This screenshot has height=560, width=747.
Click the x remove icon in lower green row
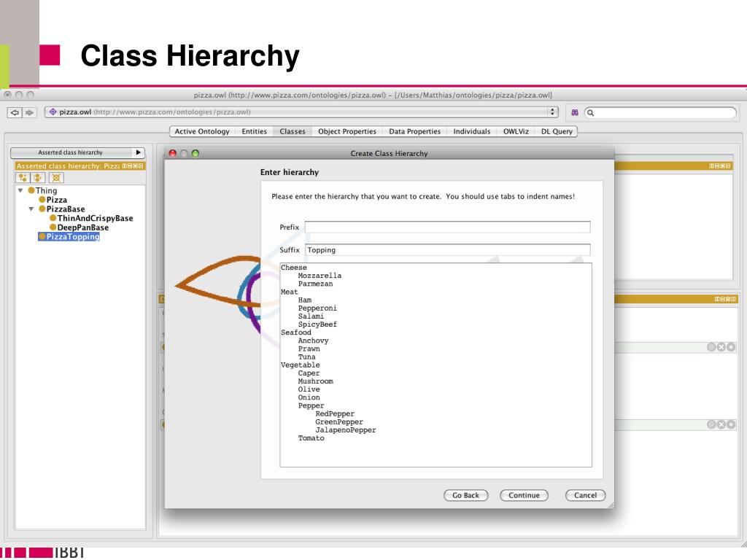click(721, 424)
